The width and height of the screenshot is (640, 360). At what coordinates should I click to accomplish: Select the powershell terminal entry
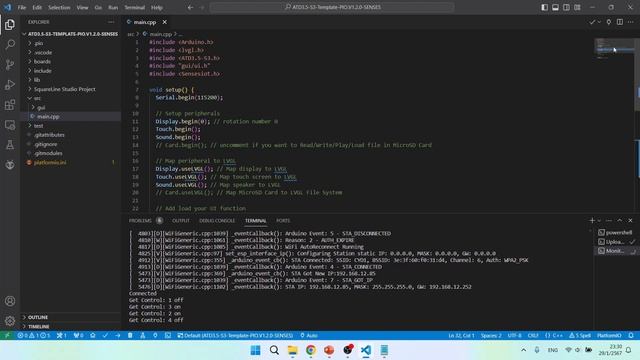tap(616, 233)
